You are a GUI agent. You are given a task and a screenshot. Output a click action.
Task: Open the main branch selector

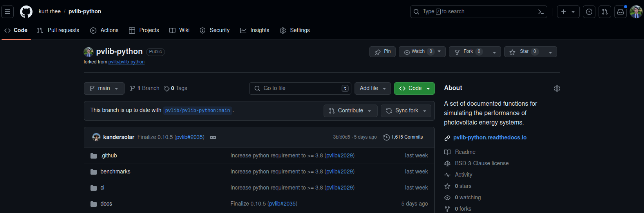tap(104, 88)
